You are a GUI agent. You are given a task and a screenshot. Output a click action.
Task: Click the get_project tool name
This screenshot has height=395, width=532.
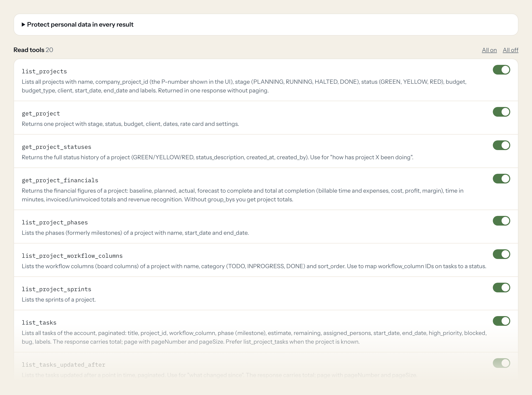click(41, 114)
